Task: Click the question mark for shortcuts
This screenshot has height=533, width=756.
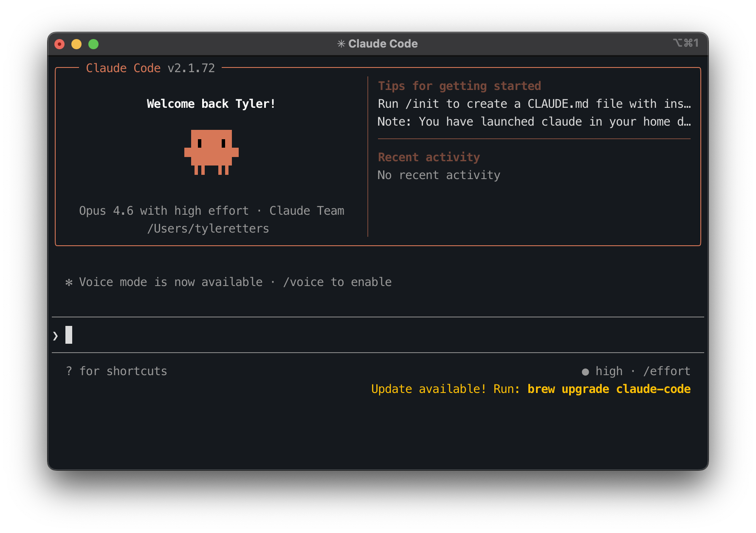Action: click(69, 371)
